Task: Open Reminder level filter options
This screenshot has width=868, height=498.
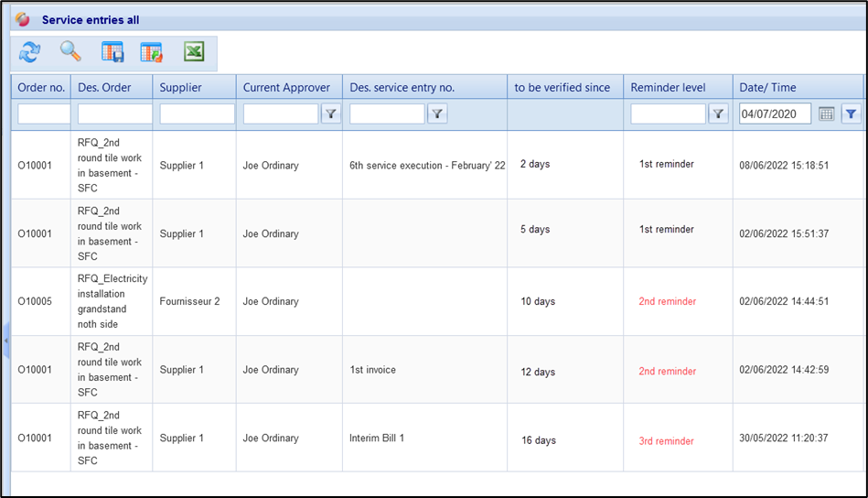Action: coord(719,114)
